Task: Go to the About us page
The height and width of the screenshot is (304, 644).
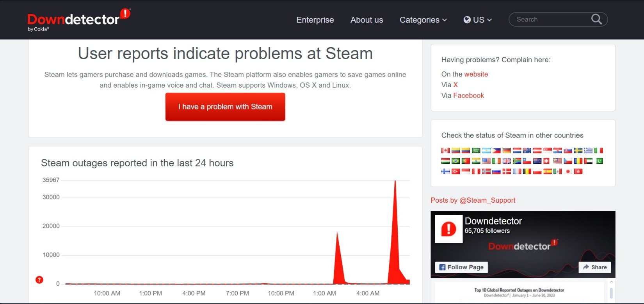Action: (366, 20)
